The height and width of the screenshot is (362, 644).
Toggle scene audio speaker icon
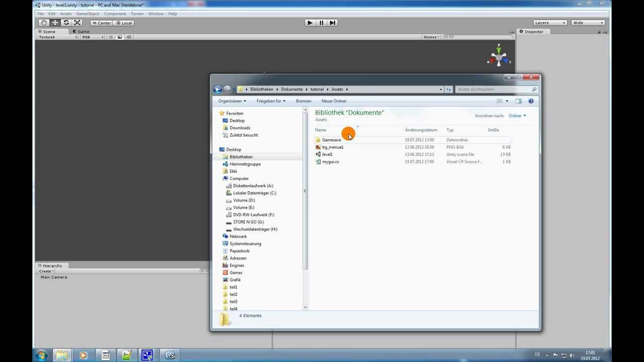click(129, 37)
